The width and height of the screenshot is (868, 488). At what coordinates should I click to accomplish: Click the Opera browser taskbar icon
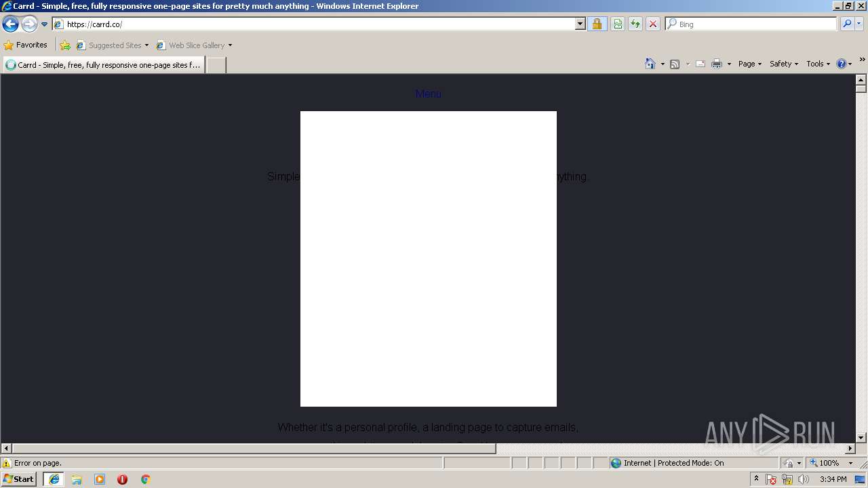tap(122, 479)
